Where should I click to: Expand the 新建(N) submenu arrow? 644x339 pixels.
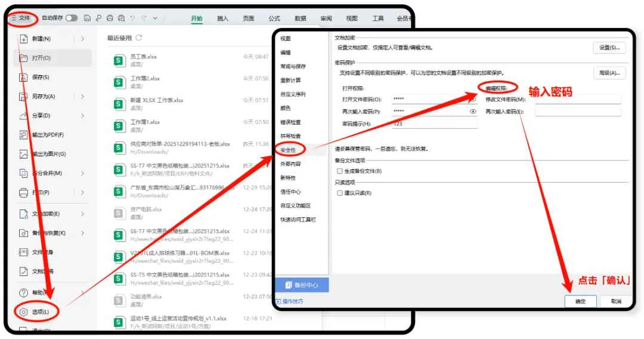click(82, 39)
